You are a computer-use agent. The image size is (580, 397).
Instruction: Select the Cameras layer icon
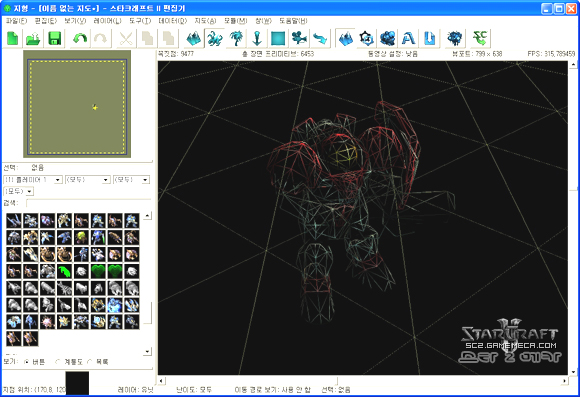click(x=299, y=38)
